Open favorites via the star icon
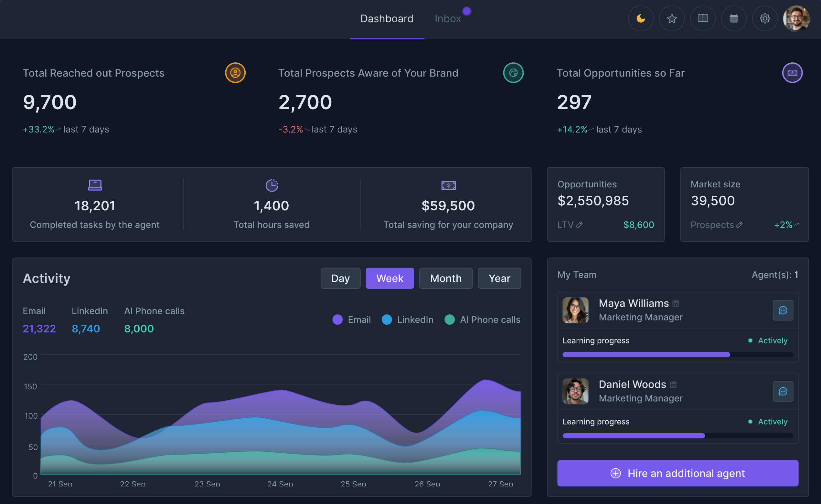Viewport: 821px width, 504px height. (x=672, y=18)
